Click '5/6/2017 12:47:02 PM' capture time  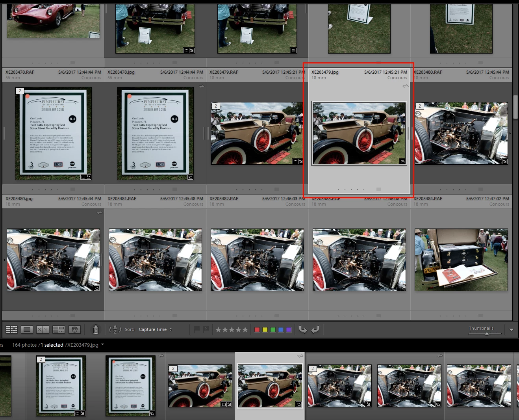point(487,199)
